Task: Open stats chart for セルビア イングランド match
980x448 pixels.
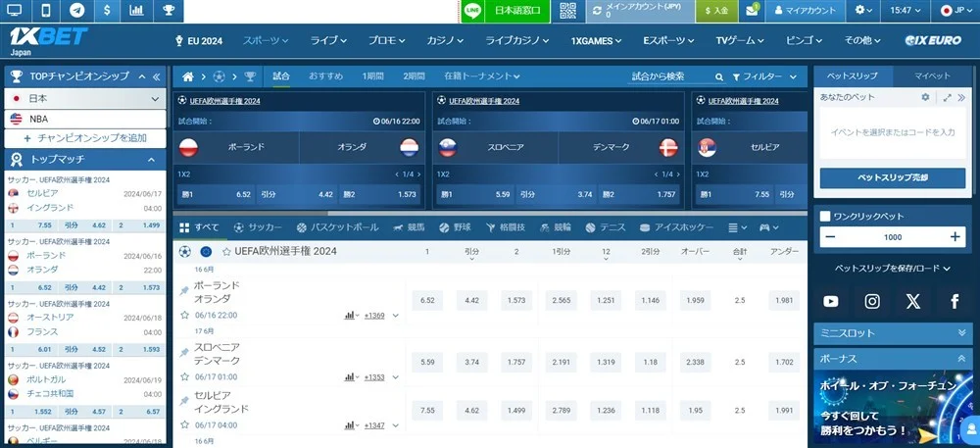Action: click(x=350, y=425)
